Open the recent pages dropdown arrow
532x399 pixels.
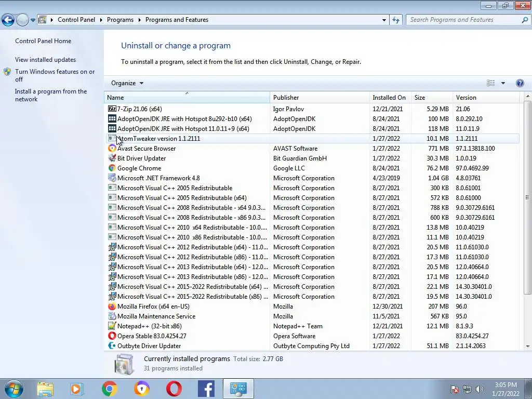coord(33,20)
